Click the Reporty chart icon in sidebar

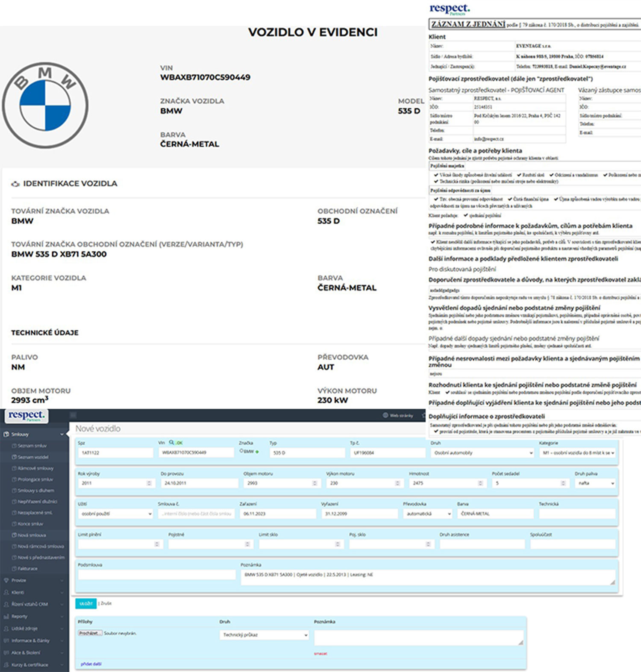(6, 616)
